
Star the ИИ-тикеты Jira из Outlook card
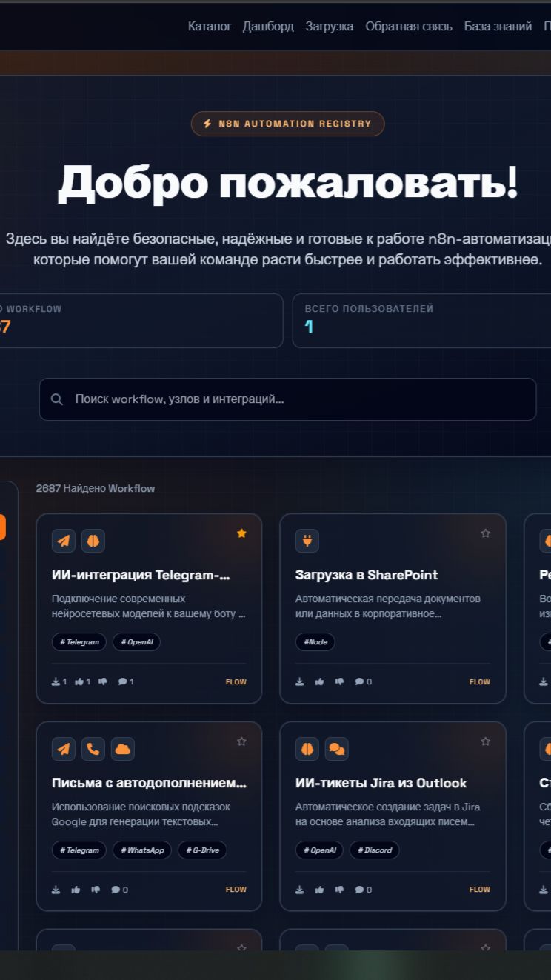tap(485, 741)
